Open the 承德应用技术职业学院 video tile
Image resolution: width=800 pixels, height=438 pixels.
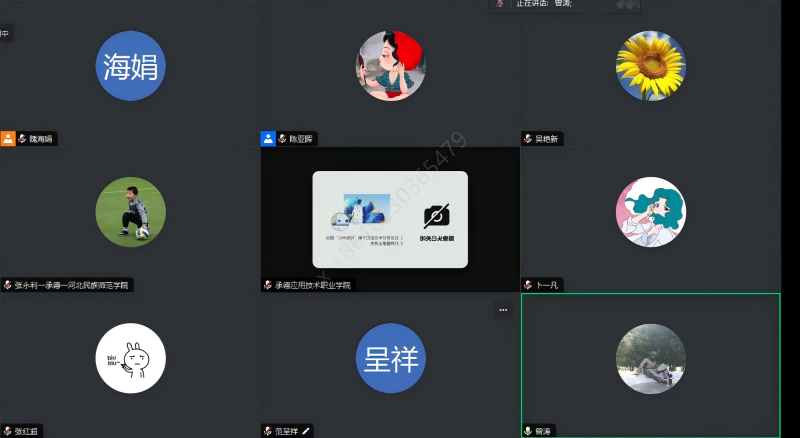coord(390,219)
